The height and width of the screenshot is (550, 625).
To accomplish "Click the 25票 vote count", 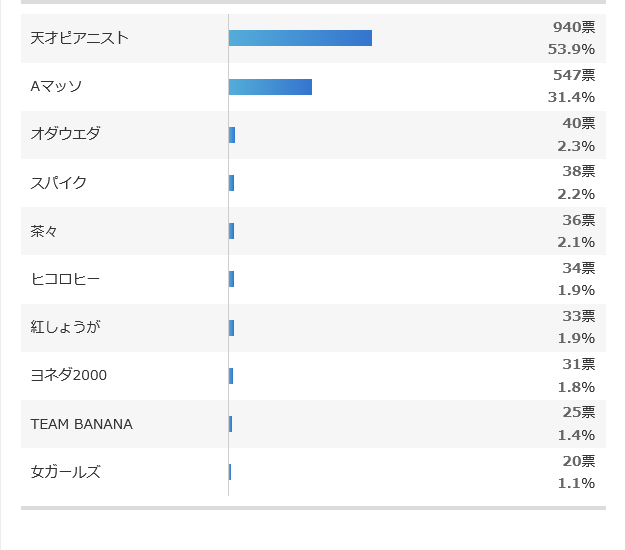I will pos(578,412).
